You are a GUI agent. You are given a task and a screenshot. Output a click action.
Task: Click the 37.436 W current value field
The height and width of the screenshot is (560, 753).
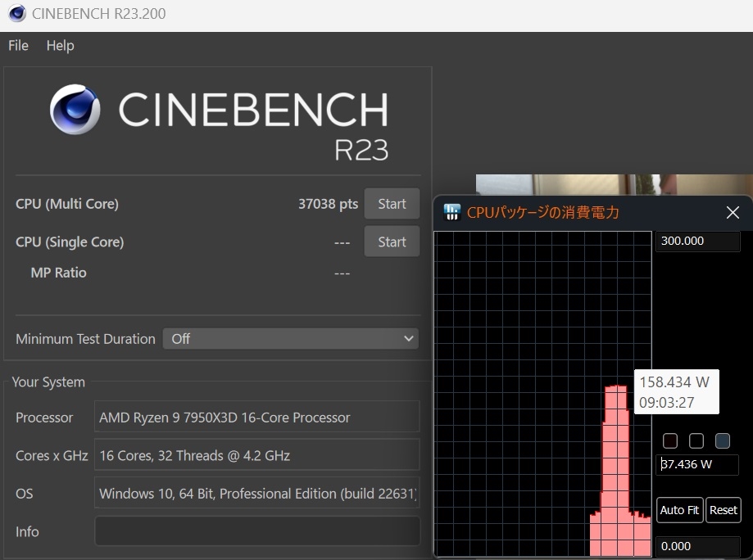pyautogui.click(x=696, y=464)
